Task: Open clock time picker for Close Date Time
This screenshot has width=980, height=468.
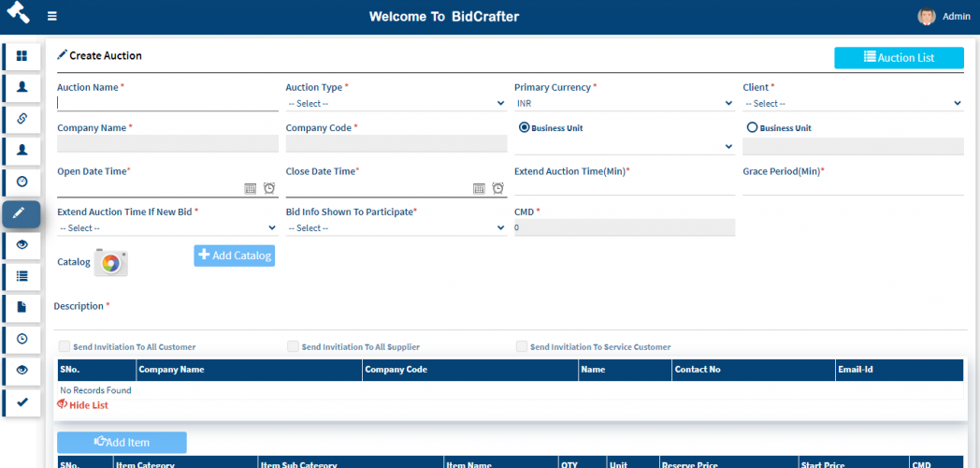Action: click(498, 188)
